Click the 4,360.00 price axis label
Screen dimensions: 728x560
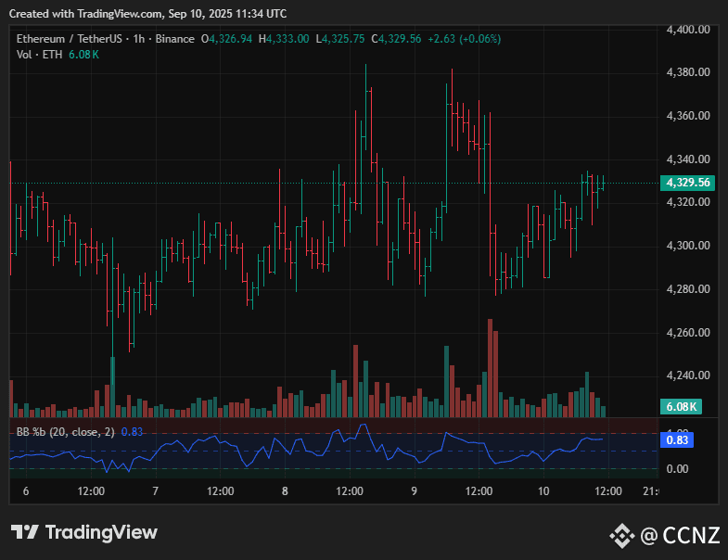(x=688, y=116)
